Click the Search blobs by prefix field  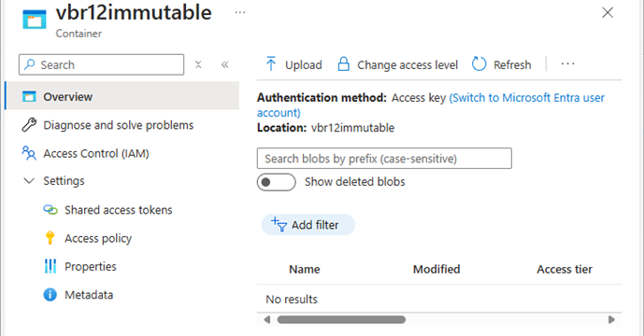pos(384,159)
